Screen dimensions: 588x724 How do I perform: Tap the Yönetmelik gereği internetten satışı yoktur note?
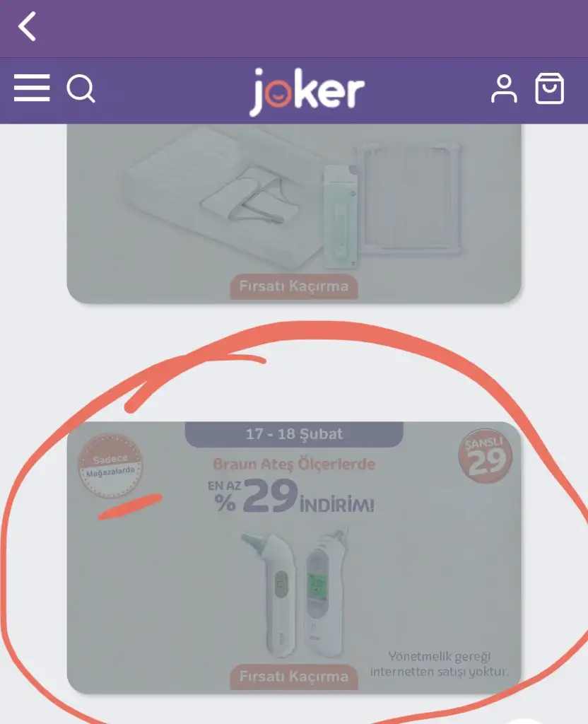click(440, 664)
